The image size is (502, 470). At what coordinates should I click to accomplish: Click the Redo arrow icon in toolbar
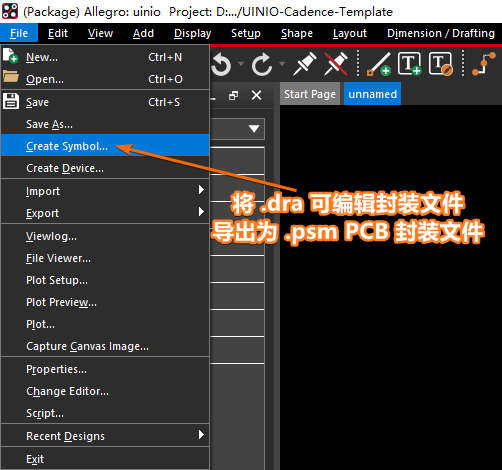262,64
